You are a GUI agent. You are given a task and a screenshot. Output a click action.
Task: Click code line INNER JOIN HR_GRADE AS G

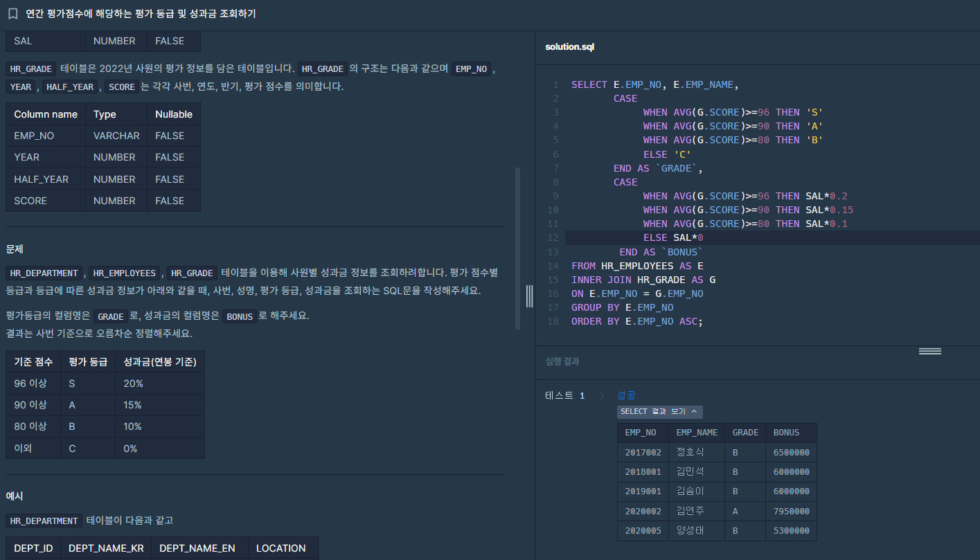643,280
